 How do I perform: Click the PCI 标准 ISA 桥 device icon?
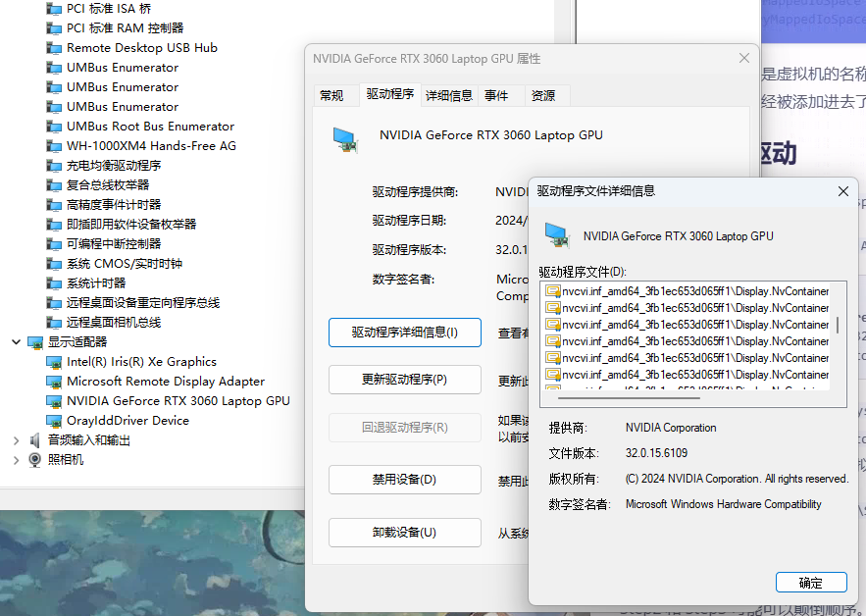tap(54, 10)
